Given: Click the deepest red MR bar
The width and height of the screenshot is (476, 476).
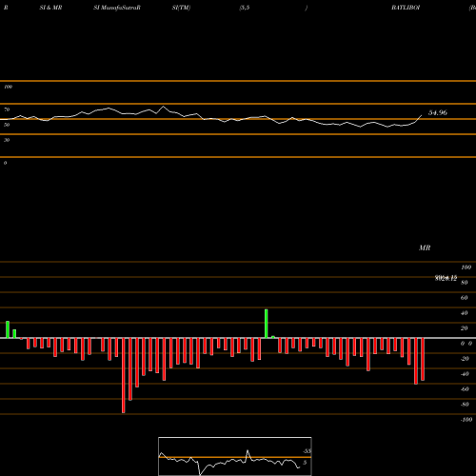Looking at the screenshot, I should (124, 375).
